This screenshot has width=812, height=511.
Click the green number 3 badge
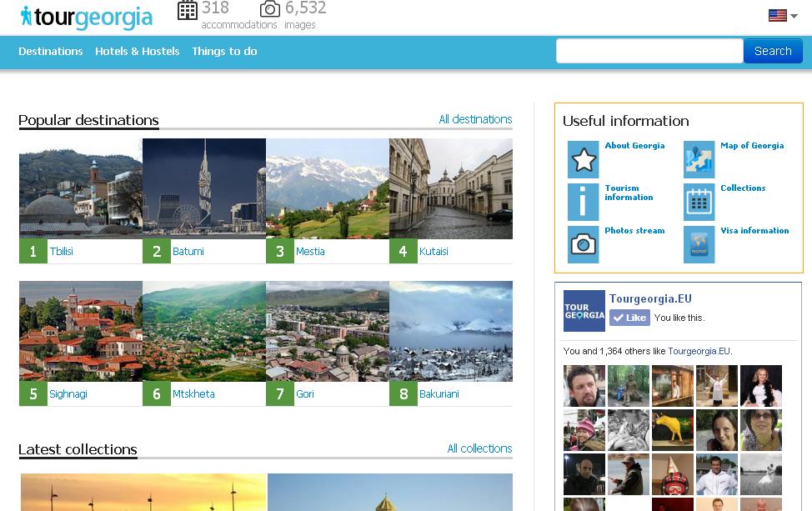click(280, 251)
